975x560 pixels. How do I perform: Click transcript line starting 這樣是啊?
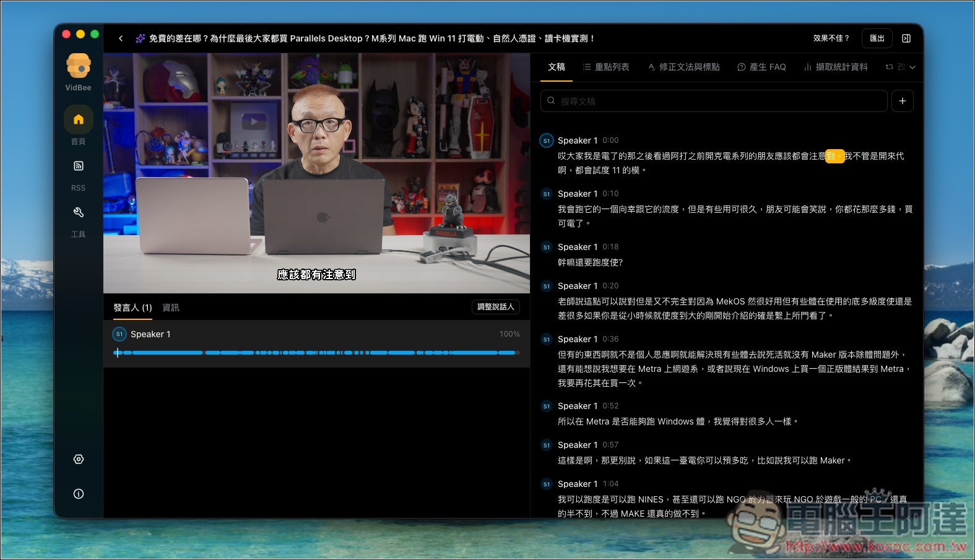pos(704,460)
